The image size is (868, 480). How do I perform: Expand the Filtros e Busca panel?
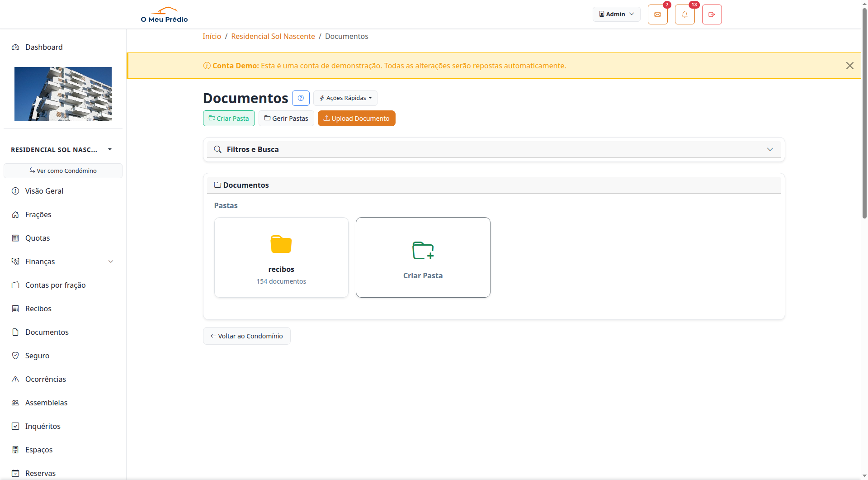(494, 149)
